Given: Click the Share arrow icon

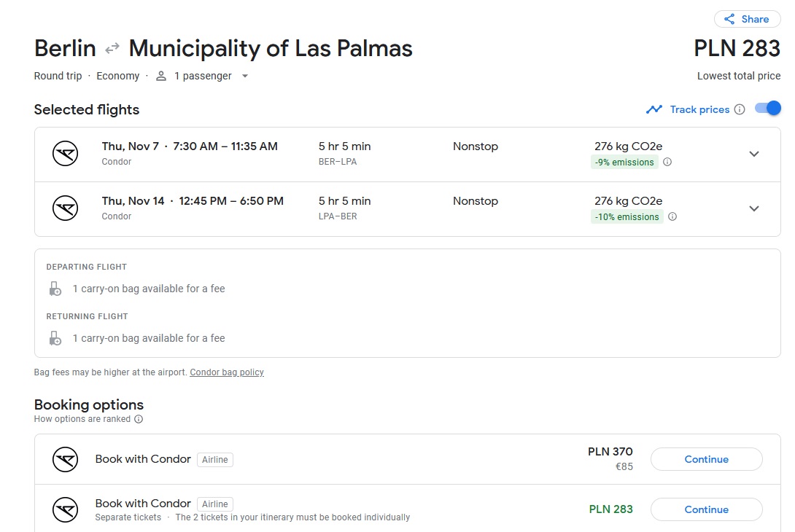Looking at the screenshot, I should tap(729, 19).
